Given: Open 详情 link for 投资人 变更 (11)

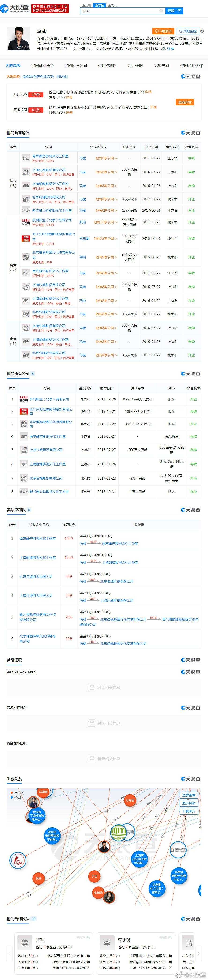Looking at the screenshot, I should click(153, 107).
